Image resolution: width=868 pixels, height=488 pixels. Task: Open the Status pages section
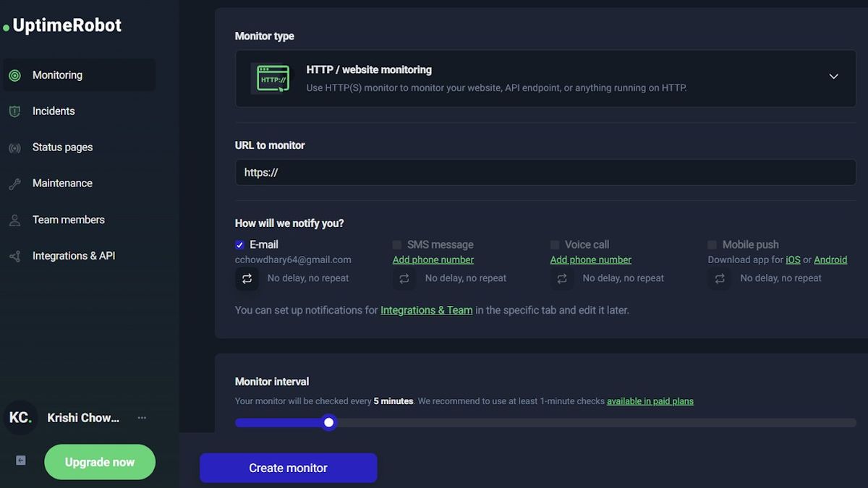61,147
